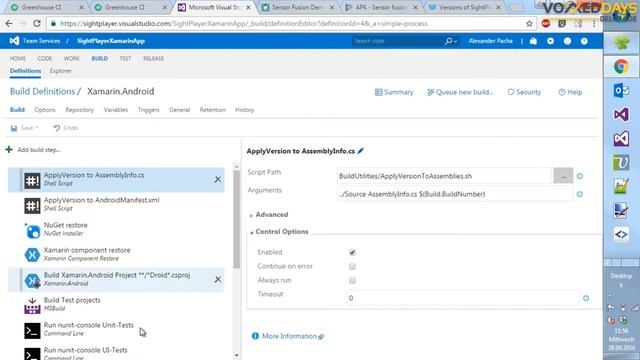Click the Timeout input field
The height and width of the screenshot is (360, 640).
462,298
